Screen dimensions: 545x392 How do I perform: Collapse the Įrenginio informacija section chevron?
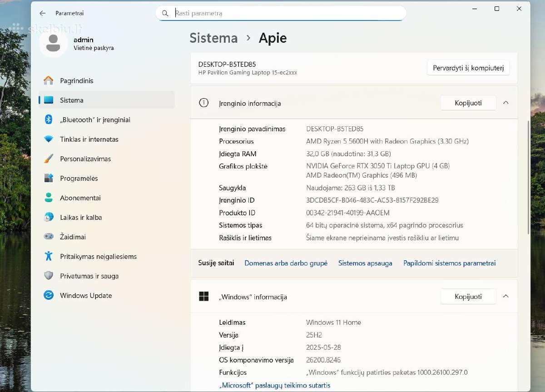506,103
